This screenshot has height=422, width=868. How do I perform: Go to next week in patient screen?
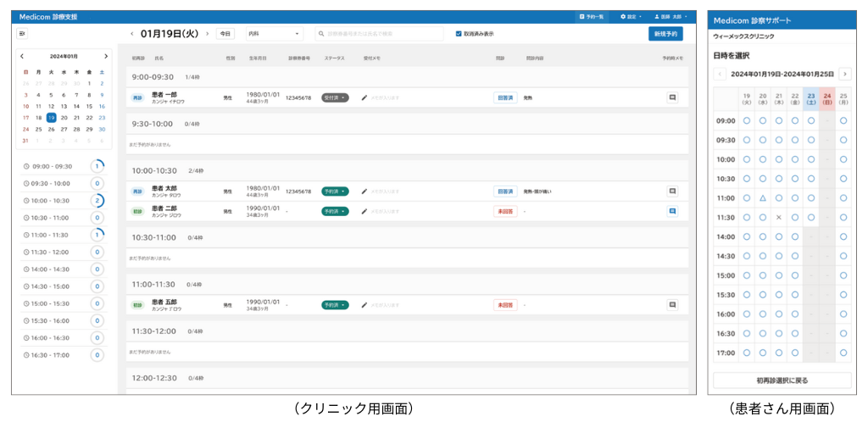[x=845, y=74]
